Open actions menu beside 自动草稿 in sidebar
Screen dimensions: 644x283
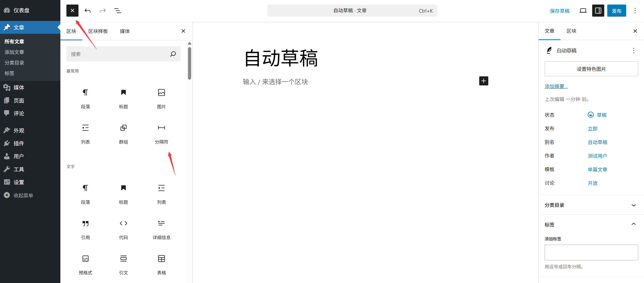pos(633,51)
